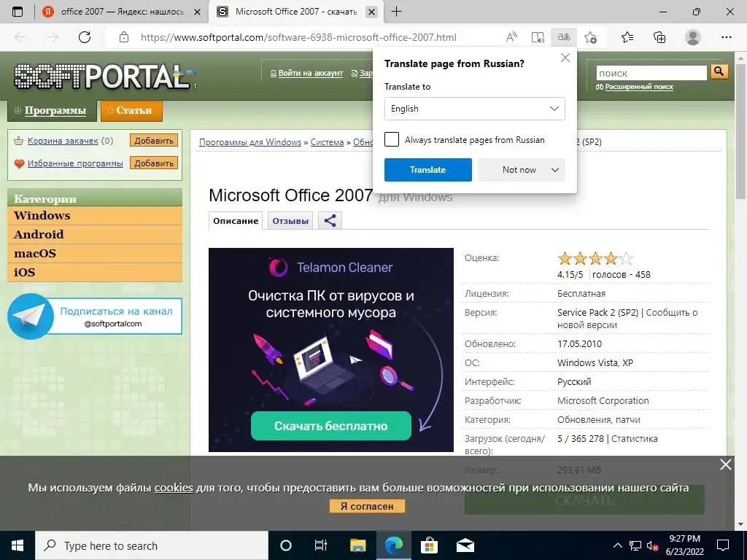Screen dimensions: 747x560
Task: Click the blue Translate button
Action: pos(427,170)
